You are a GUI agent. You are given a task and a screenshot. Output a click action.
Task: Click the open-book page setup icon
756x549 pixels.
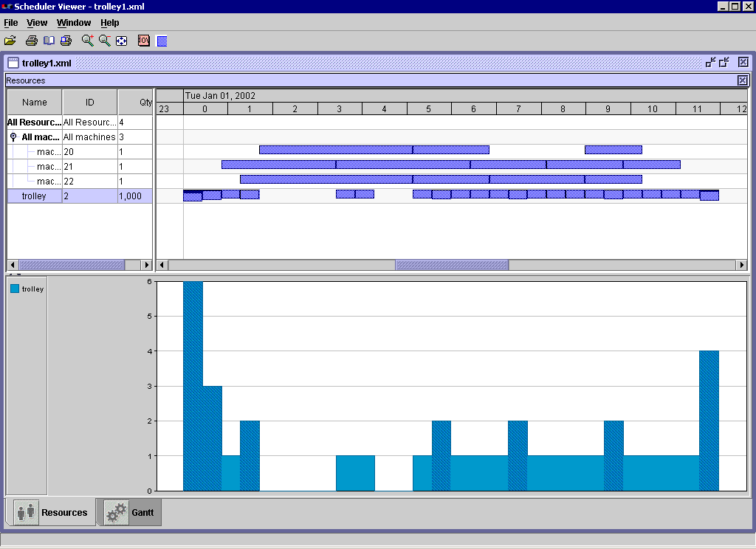(49, 41)
